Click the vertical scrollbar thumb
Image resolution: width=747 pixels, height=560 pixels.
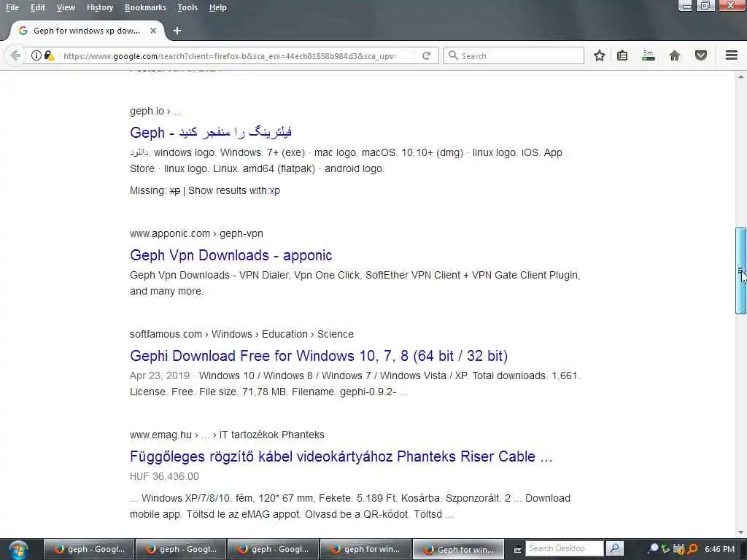[740, 271]
